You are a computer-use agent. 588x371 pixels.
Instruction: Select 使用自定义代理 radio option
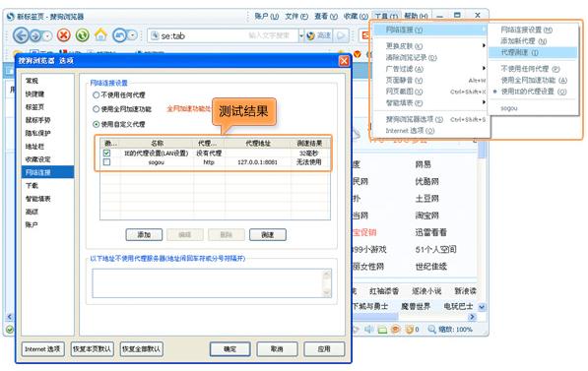96,124
